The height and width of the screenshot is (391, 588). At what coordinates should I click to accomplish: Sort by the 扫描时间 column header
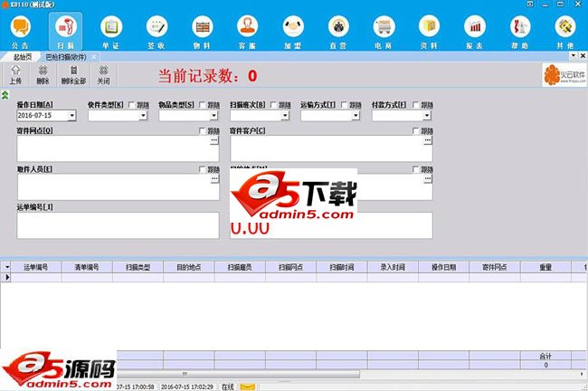coord(342,267)
